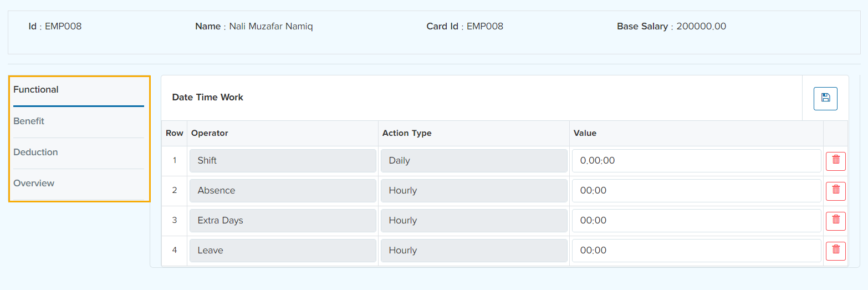Click Hourly action type in Leave row
The image size is (868, 290).
tap(474, 251)
